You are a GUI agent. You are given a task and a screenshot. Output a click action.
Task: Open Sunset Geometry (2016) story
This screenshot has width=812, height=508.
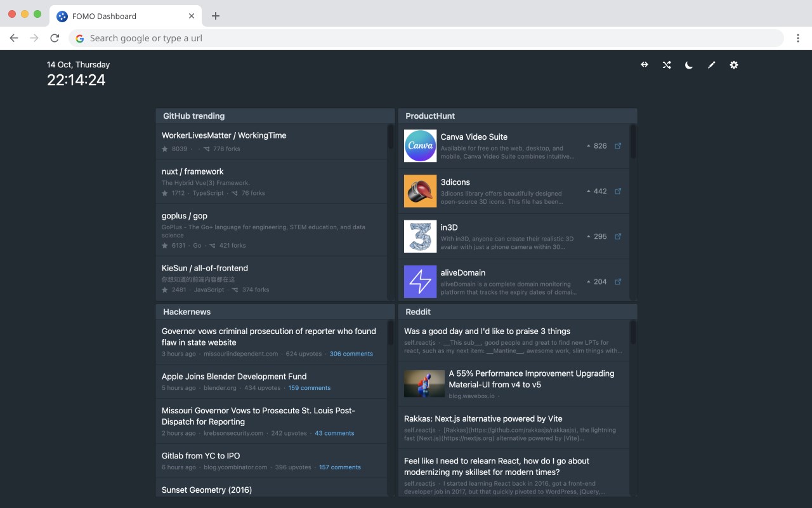[x=207, y=490]
